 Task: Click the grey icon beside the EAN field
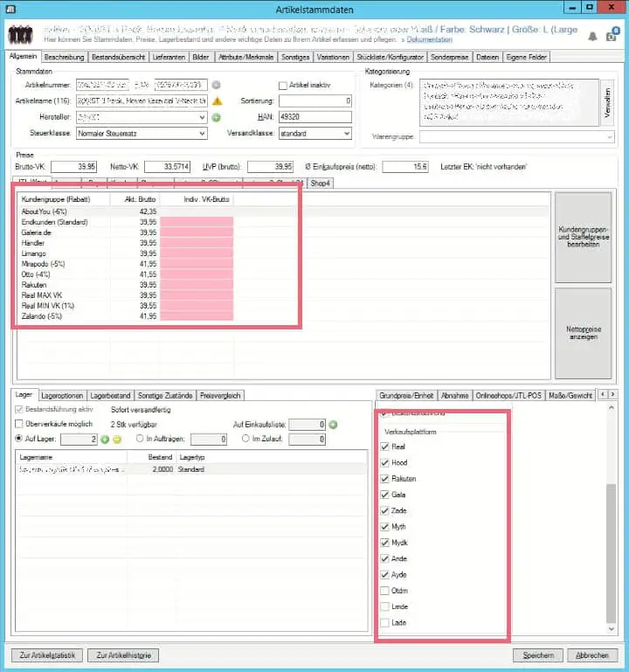click(x=216, y=85)
